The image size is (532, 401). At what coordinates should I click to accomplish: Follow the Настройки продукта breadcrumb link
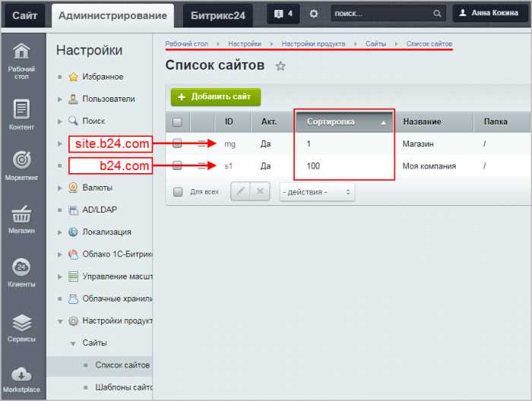coord(313,44)
